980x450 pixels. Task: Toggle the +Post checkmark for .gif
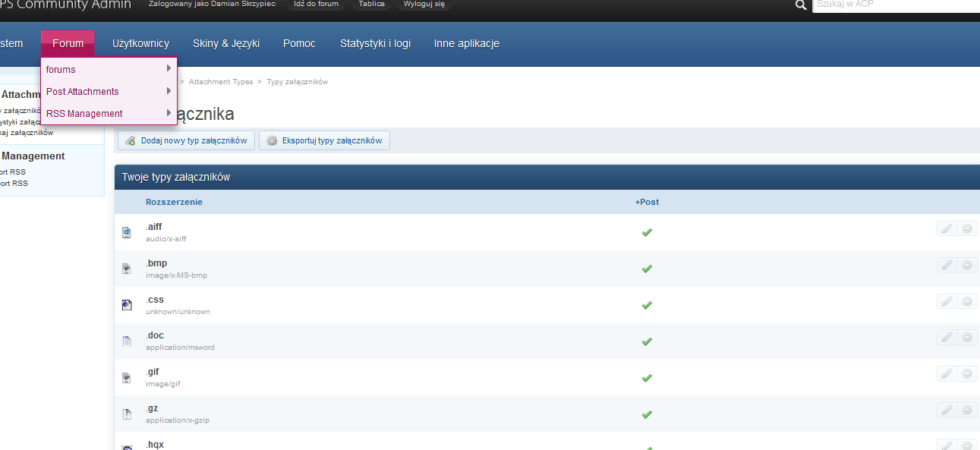point(647,378)
